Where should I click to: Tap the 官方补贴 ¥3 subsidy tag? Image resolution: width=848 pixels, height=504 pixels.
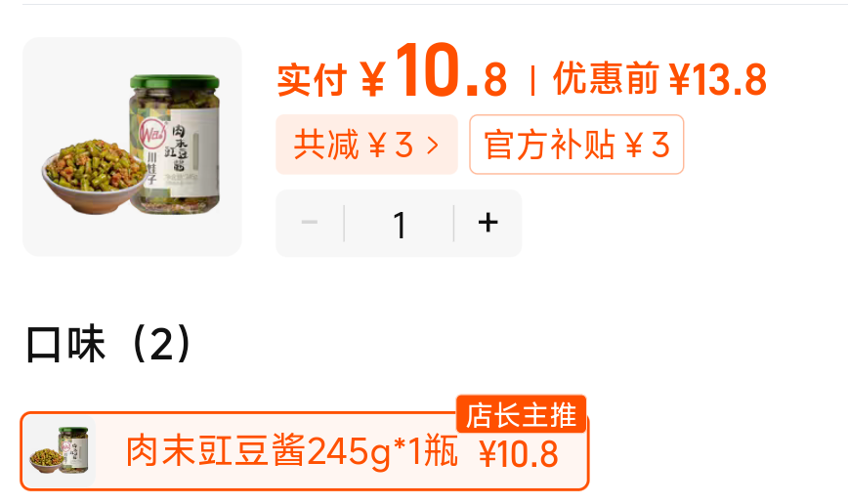576,145
